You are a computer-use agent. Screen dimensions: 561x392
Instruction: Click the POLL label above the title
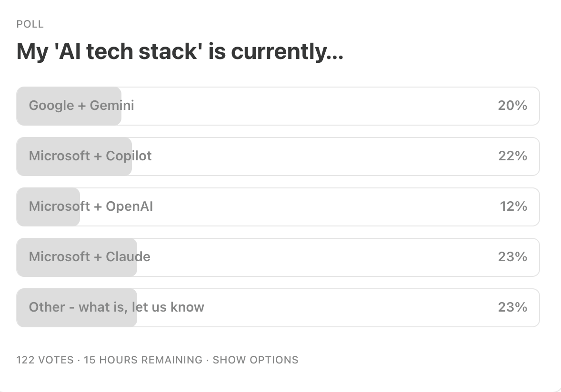pyautogui.click(x=30, y=24)
